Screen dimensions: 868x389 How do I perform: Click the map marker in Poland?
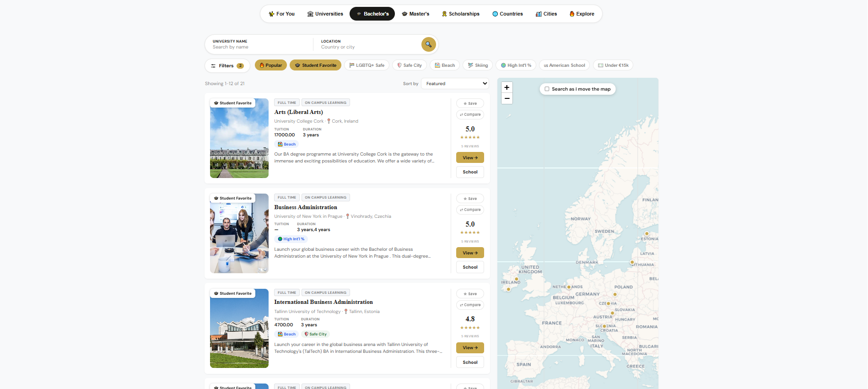tap(615, 294)
